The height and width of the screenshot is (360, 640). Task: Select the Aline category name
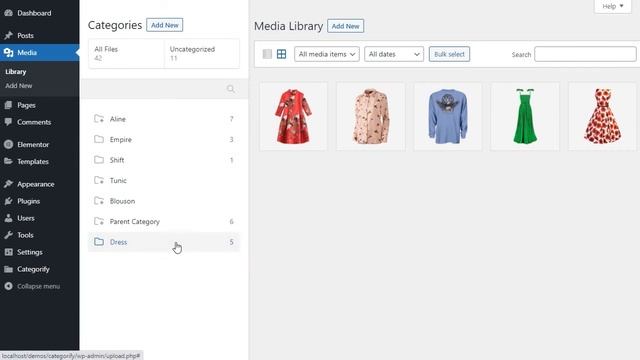(118, 119)
